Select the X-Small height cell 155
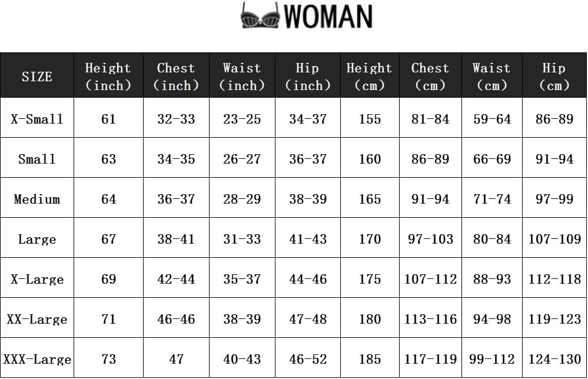Viewport: 588px width, 379px height. (370, 119)
